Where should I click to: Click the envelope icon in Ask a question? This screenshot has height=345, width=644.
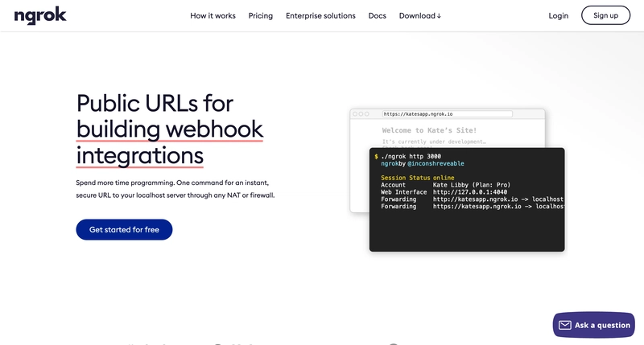(565, 326)
